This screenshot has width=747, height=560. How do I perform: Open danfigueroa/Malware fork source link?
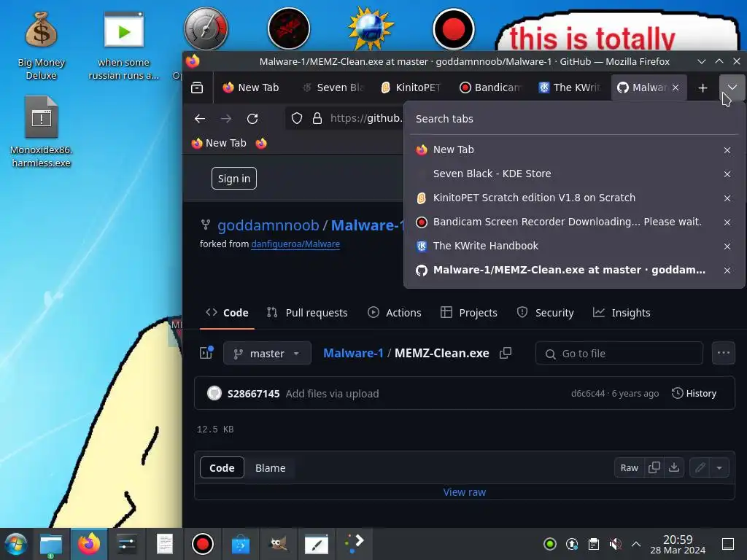pos(295,244)
